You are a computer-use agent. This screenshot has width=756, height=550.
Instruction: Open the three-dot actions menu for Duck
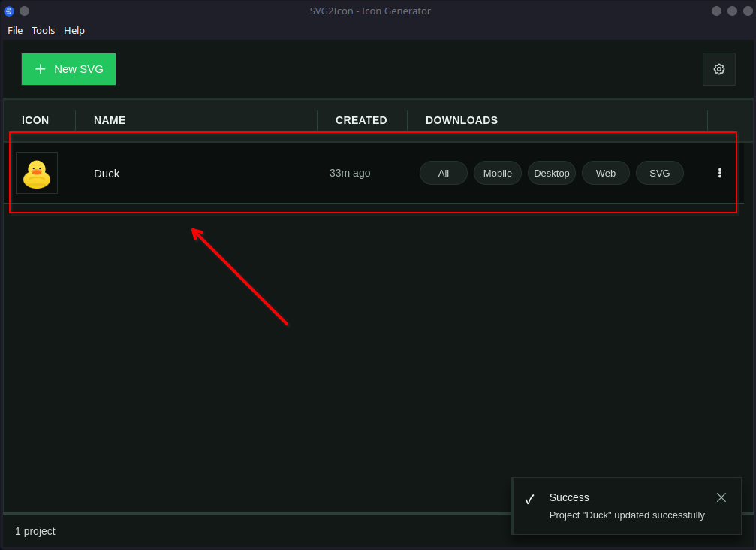719,173
